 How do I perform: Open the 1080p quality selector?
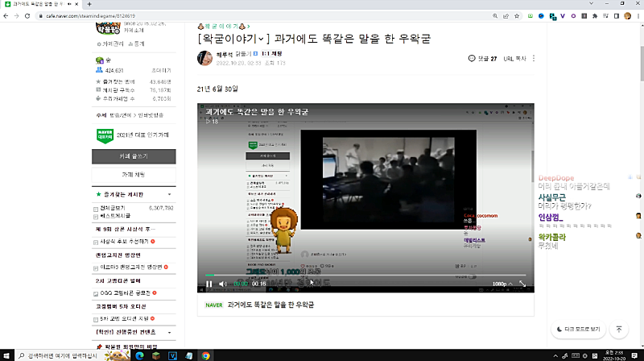(x=502, y=284)
